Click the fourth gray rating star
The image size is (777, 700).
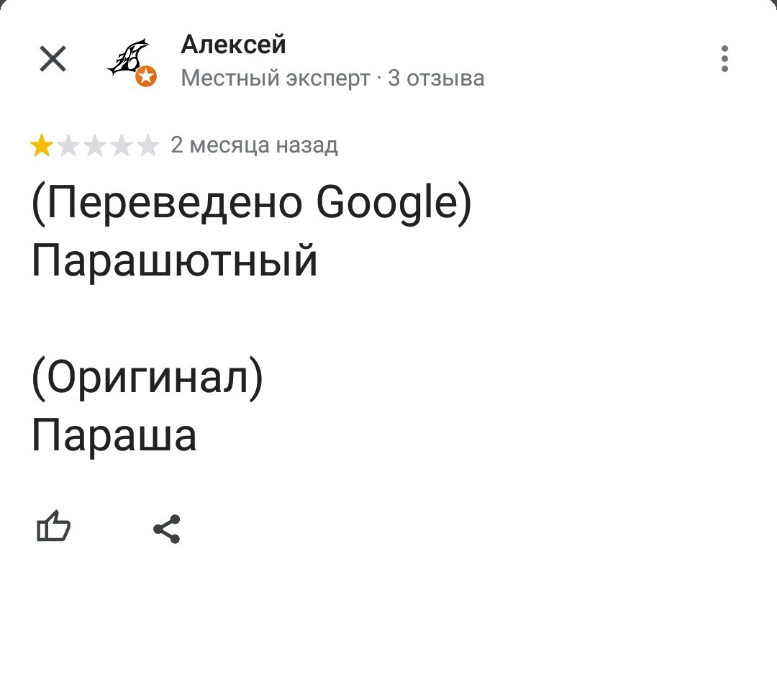pyautogui.click(x=122, y=145)
